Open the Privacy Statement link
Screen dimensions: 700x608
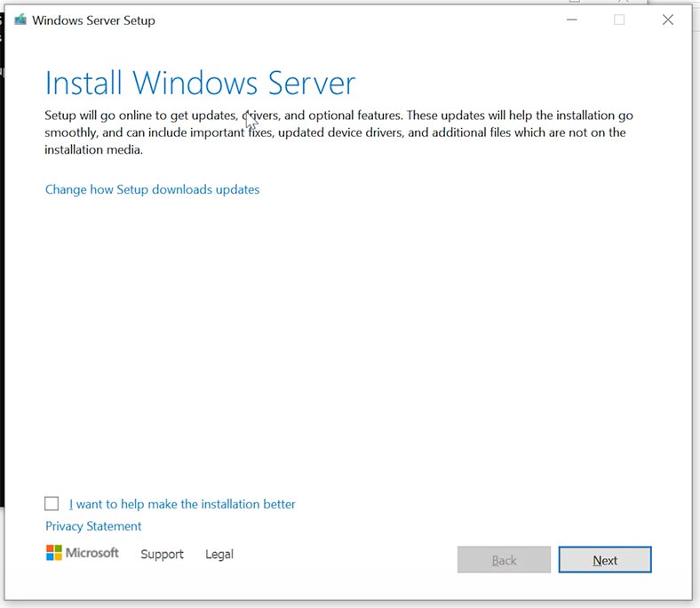pyautogui.click(x=93, y=526)
